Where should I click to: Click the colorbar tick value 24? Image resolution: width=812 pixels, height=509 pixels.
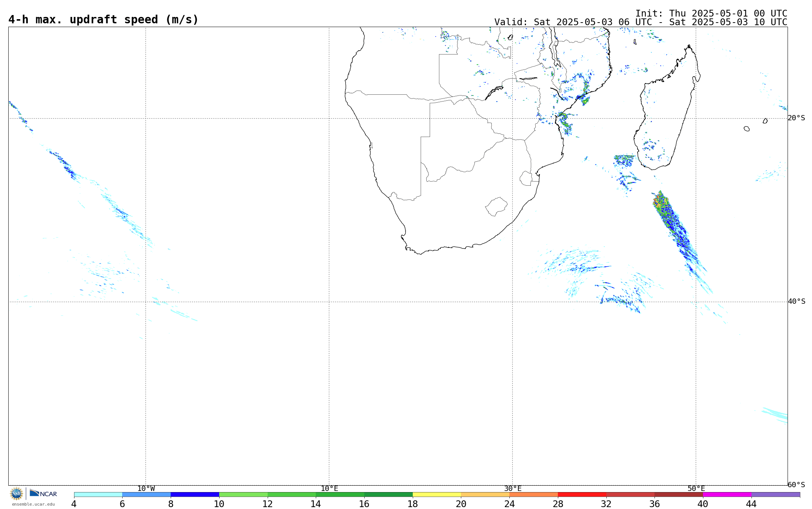[x=509, y=504]
